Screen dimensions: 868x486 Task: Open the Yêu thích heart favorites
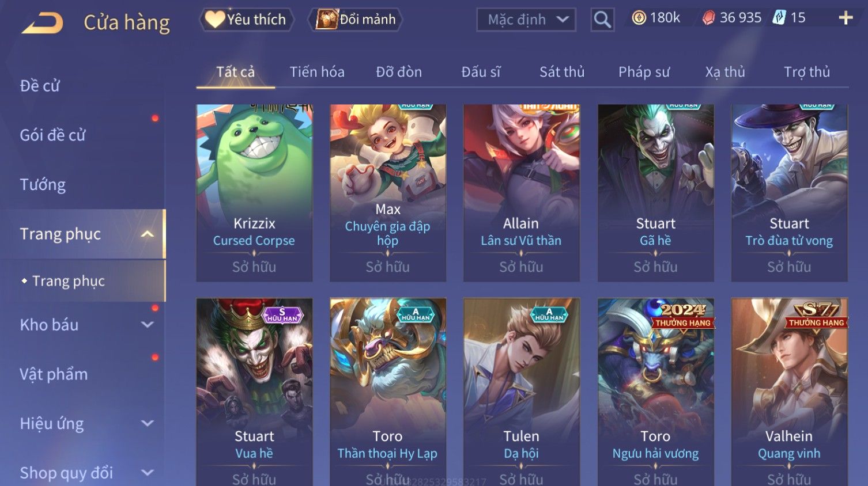(x=247, y=20)
